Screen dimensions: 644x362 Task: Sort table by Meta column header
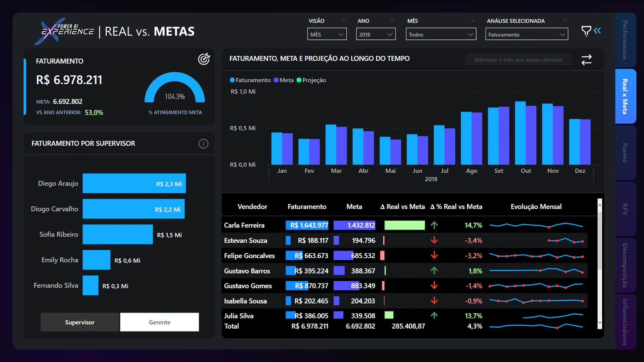pyautogui.click(x=354, y=207)
